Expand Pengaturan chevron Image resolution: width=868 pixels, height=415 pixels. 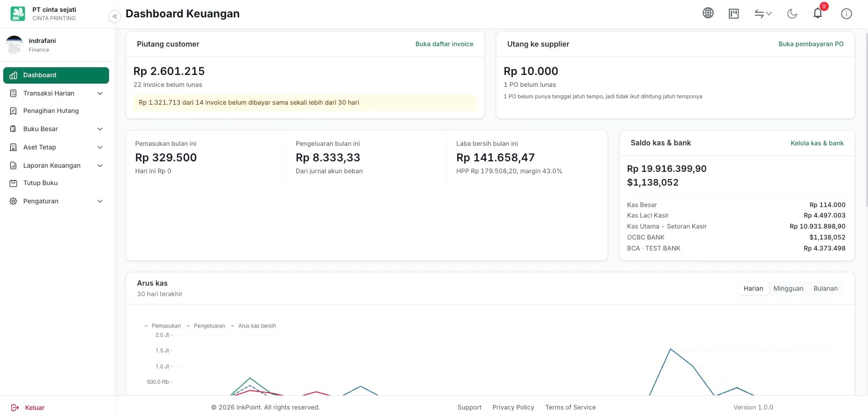[x=100, y=201]
